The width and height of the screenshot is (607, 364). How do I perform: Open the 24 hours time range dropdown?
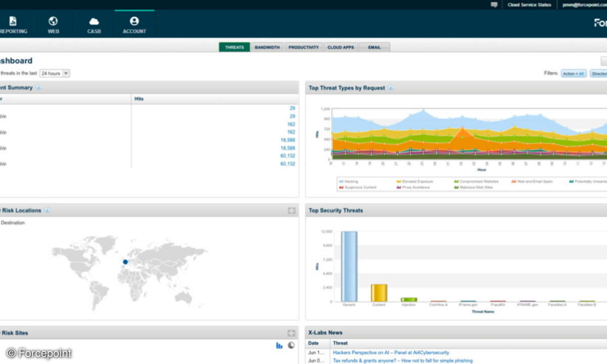coord(55,73)
